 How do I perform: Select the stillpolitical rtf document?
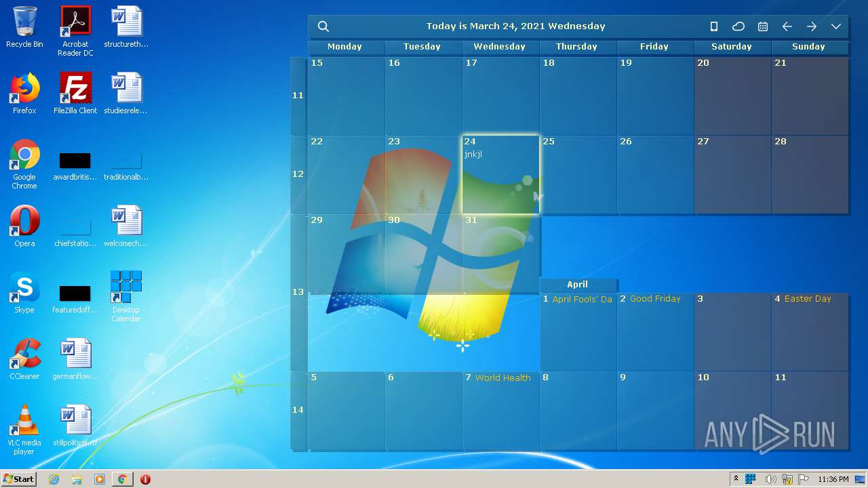click(75, 426)
